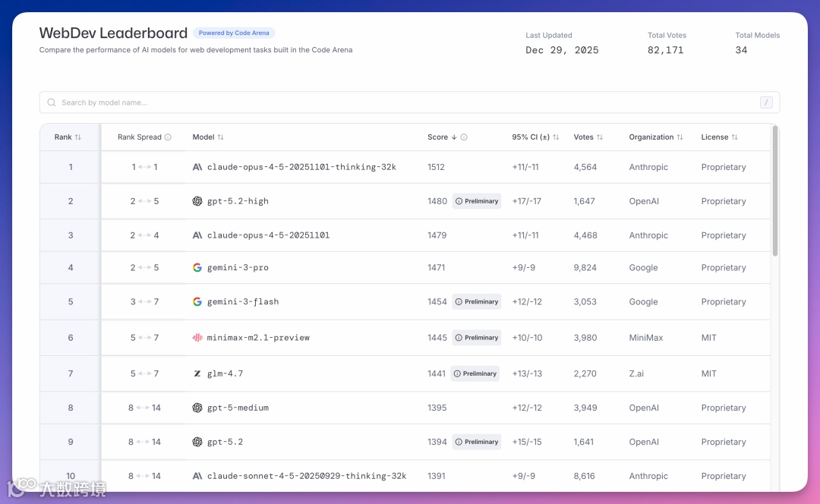Click score value 1512
This screenshot has height=504, width=820.
tap(436, 167)
